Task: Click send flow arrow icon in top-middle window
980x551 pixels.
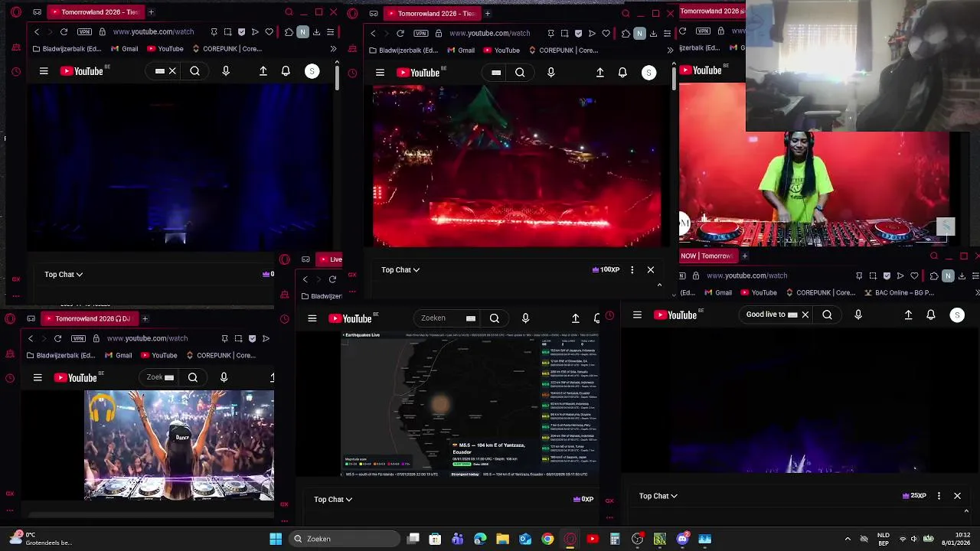Action: (592, 34)
